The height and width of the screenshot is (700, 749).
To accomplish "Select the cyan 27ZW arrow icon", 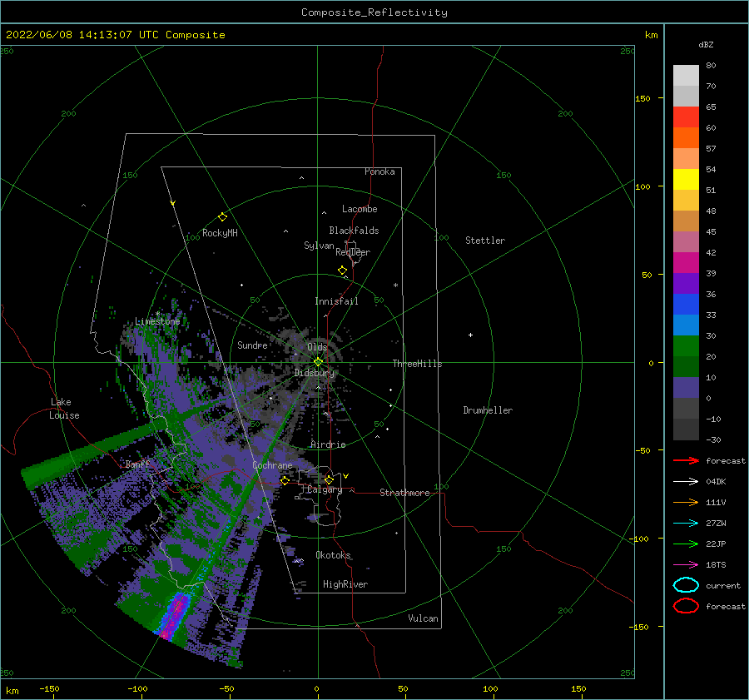I will coord(686,524).
